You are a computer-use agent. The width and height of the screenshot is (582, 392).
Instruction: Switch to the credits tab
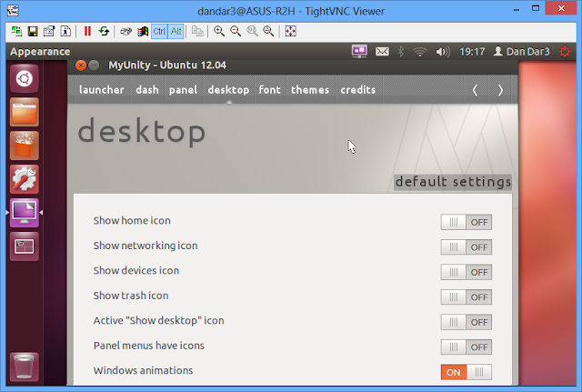pyautogui.click(x=358, y=90)
